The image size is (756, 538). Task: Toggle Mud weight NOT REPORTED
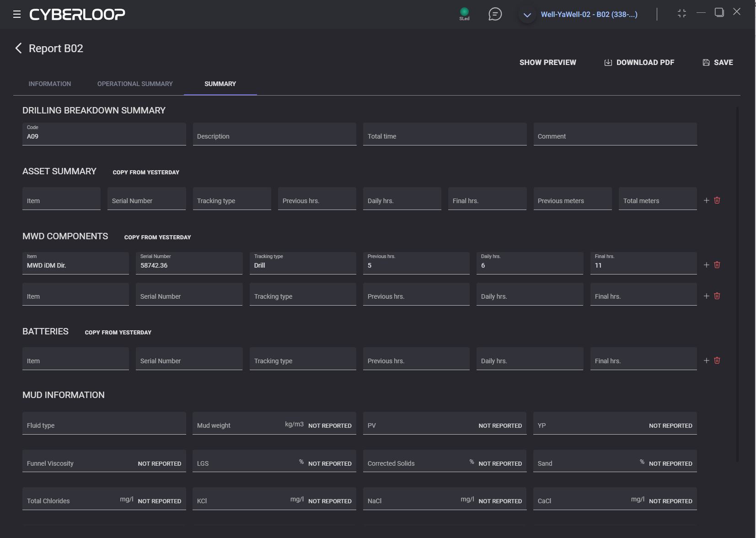(330, 426)
